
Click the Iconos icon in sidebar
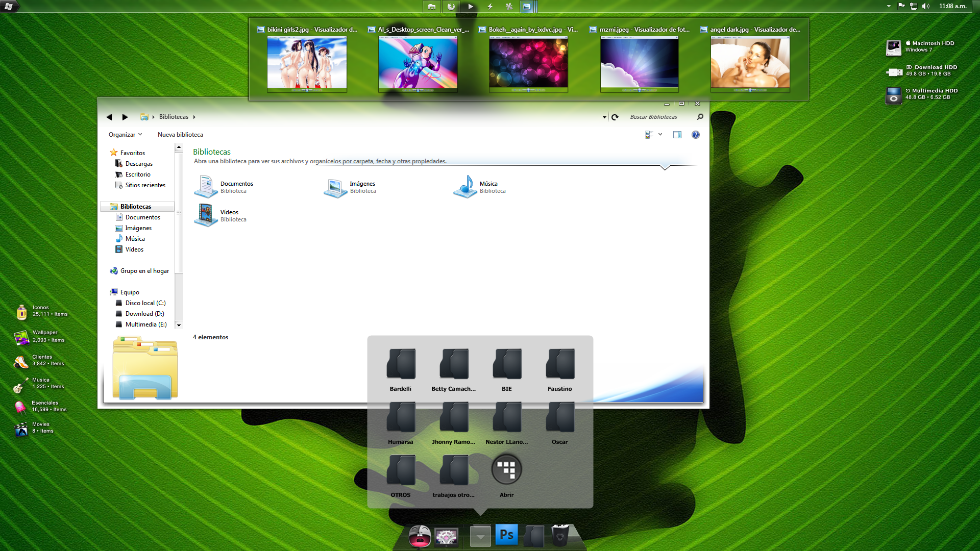[20, 311]
